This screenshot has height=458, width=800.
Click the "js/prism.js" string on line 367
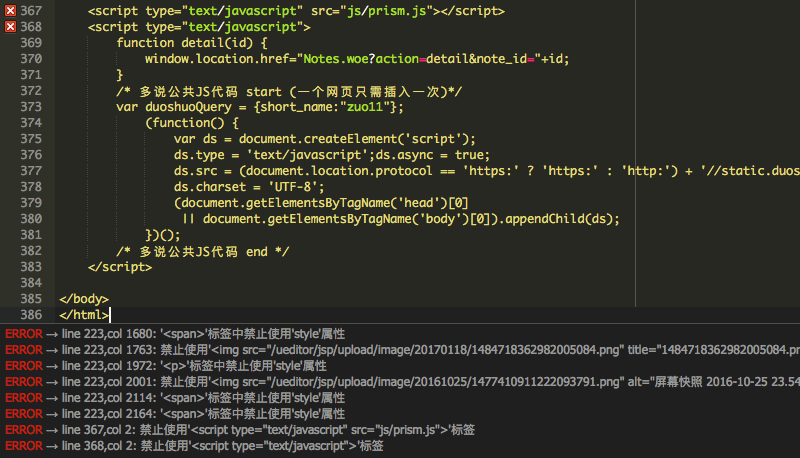[x=387, y=11]
